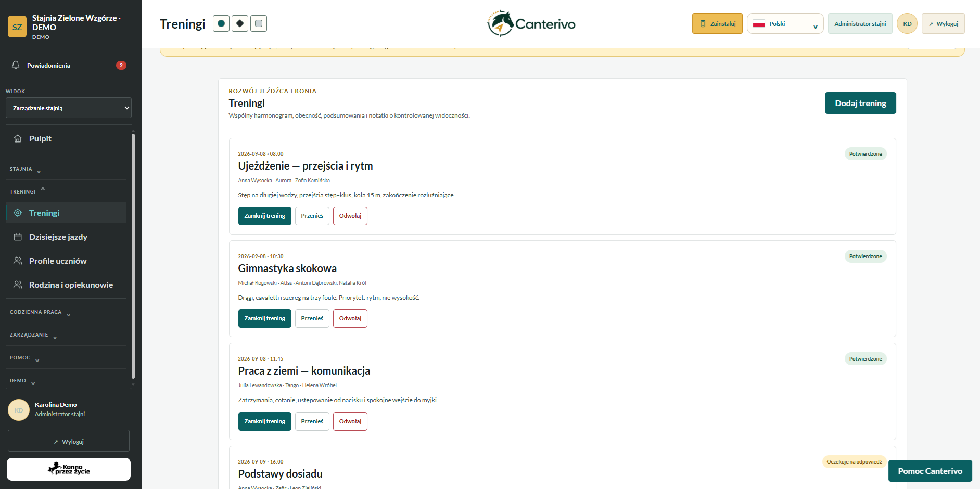Cancel the Ujeżdżenie training with Odwołaj

(350, 216)
